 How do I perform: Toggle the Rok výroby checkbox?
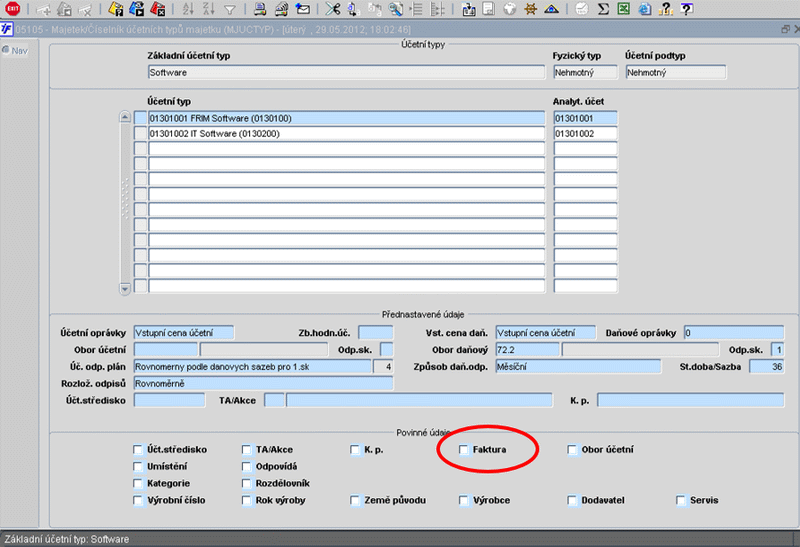click(x=246, y=500)
